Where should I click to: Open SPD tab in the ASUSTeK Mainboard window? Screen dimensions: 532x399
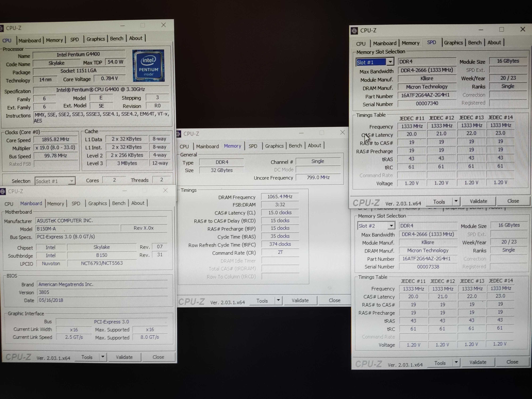tap(76, 203)
